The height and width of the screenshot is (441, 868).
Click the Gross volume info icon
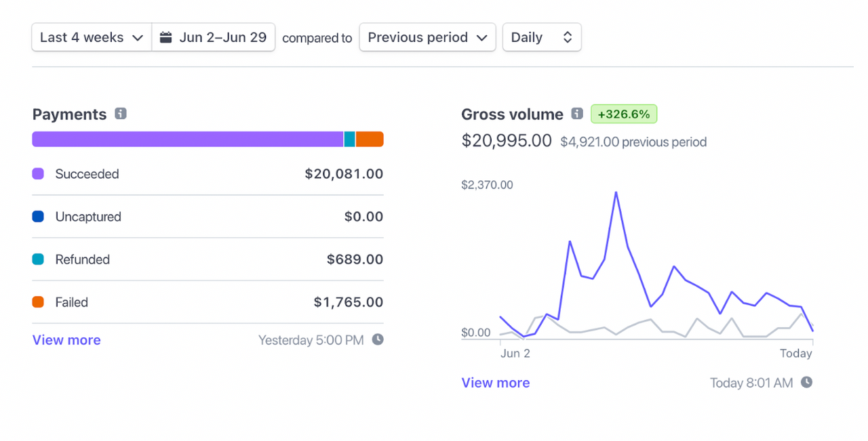click(x=577, y=114)
